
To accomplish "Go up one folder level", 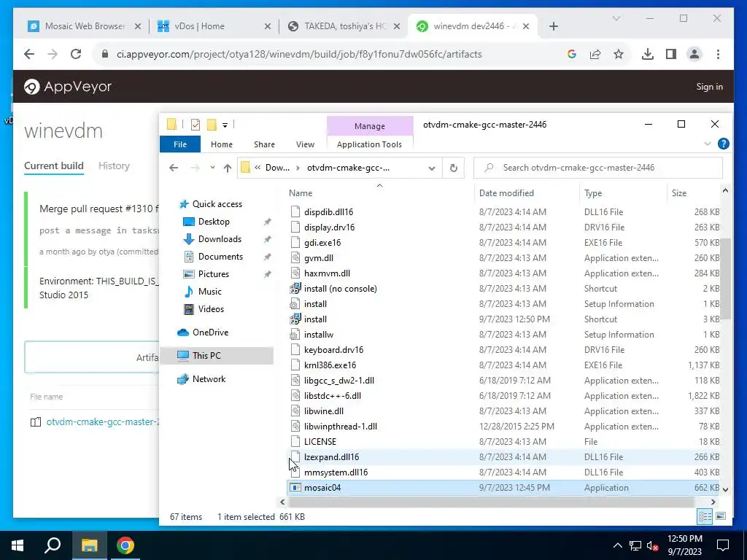I will click(x=228, y=168).
